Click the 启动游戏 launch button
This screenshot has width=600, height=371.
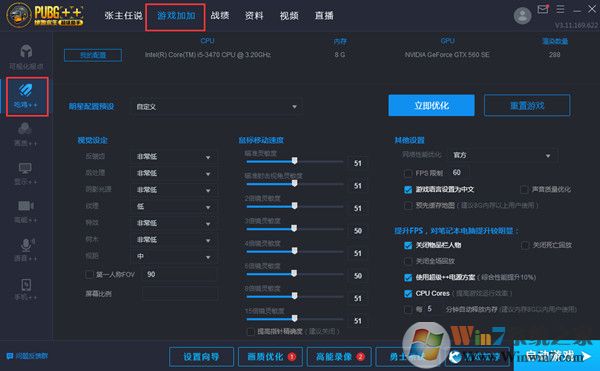(x=557, y=356)
